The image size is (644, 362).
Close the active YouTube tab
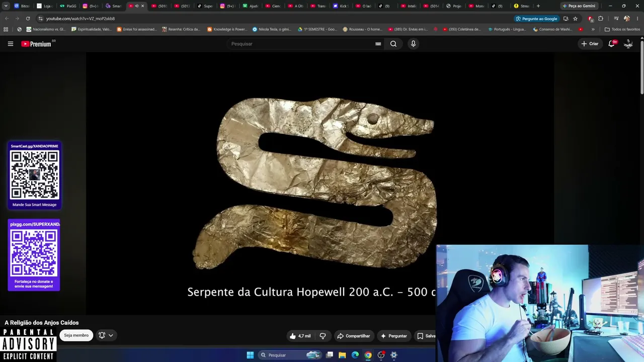point(142,6)
